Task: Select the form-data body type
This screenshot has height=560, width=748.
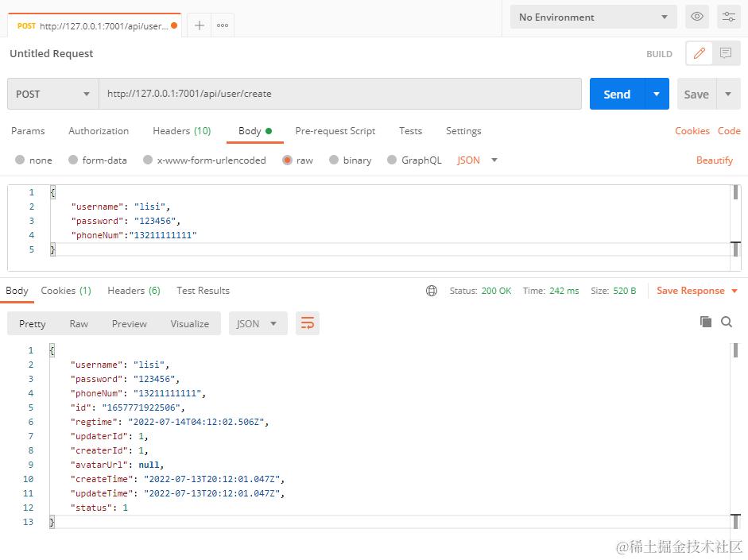Action: click(98, 160)
